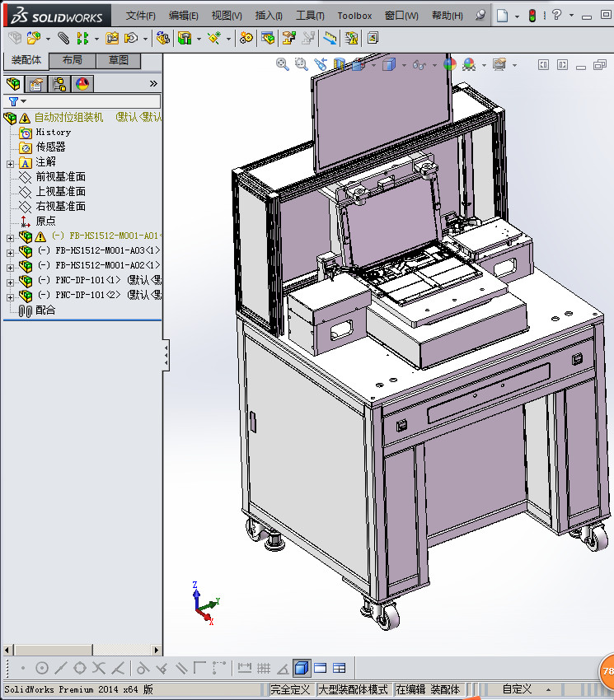Click the tree panel scroll right arrow

(x=156, y=650)
